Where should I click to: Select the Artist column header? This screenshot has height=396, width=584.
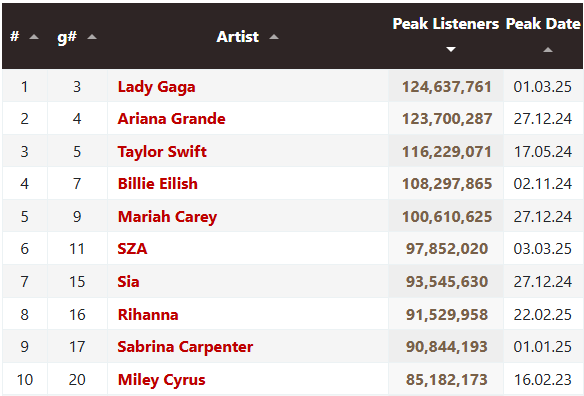click(238, 37)
